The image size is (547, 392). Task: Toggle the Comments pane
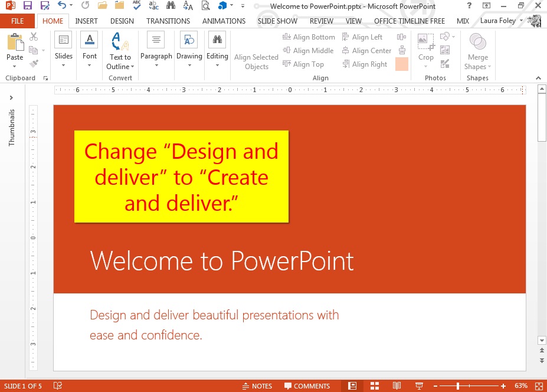(307, 386)
